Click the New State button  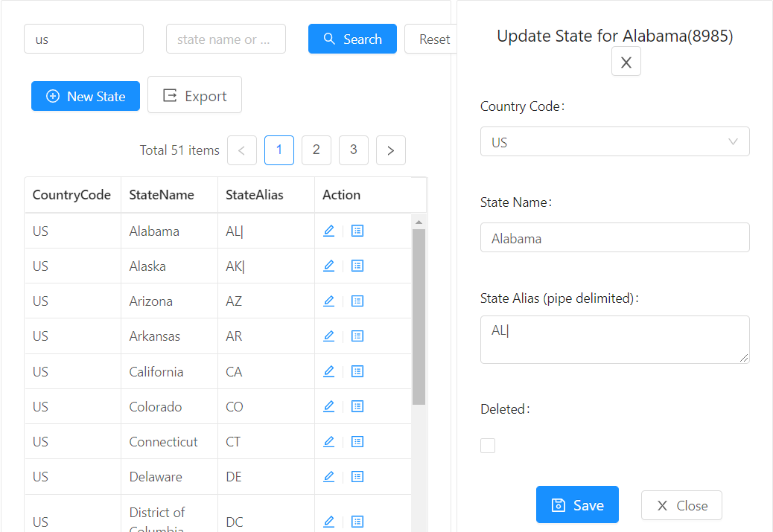(86, 96)
